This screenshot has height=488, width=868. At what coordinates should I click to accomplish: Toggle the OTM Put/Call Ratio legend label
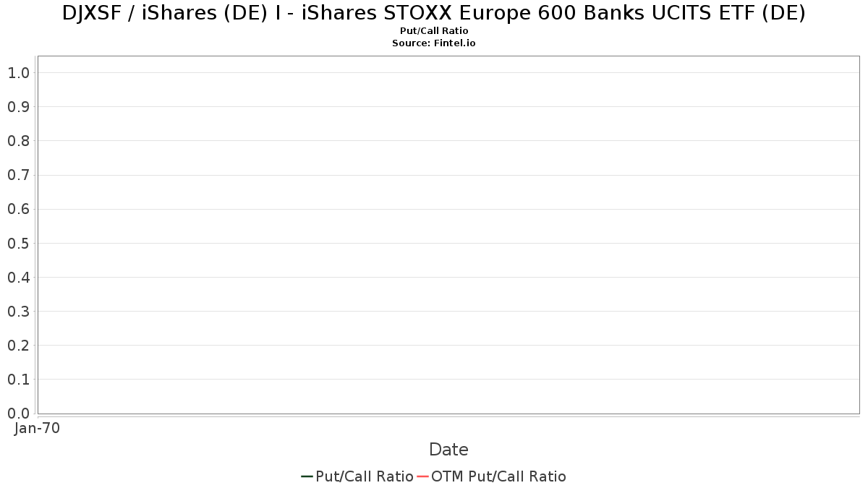point(498,476)
